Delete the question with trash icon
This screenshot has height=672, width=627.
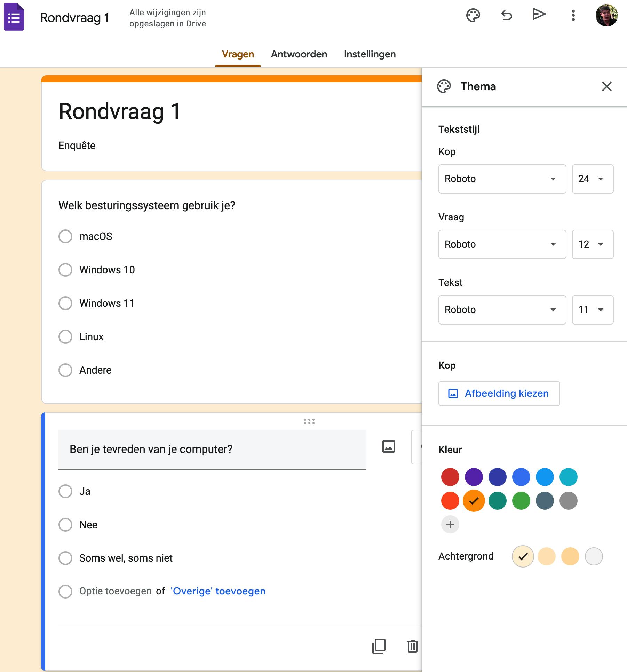click(412, 646)
